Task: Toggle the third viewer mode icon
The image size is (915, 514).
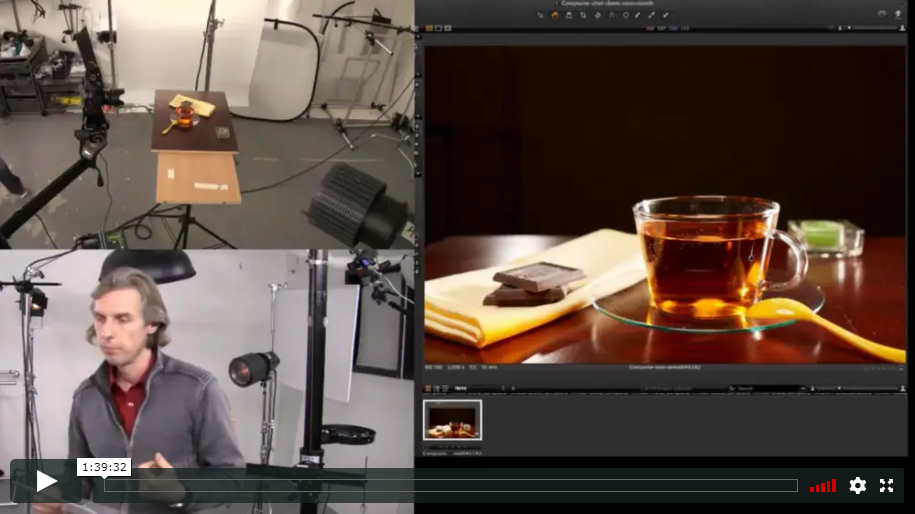Action: [x=448, y=28]
